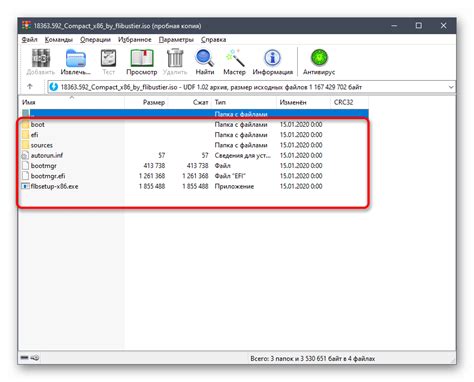Screen dimensions: 474x382
Task: Click the address bar archive path field
Action: pos(251,87)
